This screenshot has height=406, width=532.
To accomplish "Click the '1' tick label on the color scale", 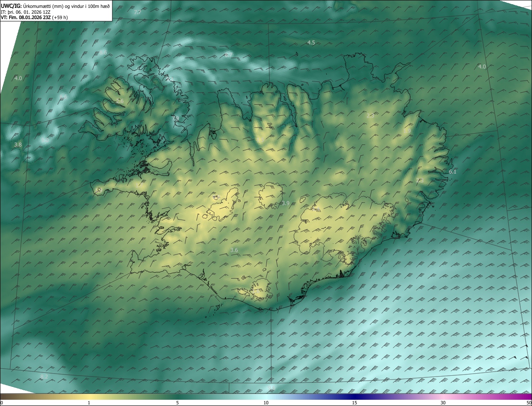I will coord(89,403).
